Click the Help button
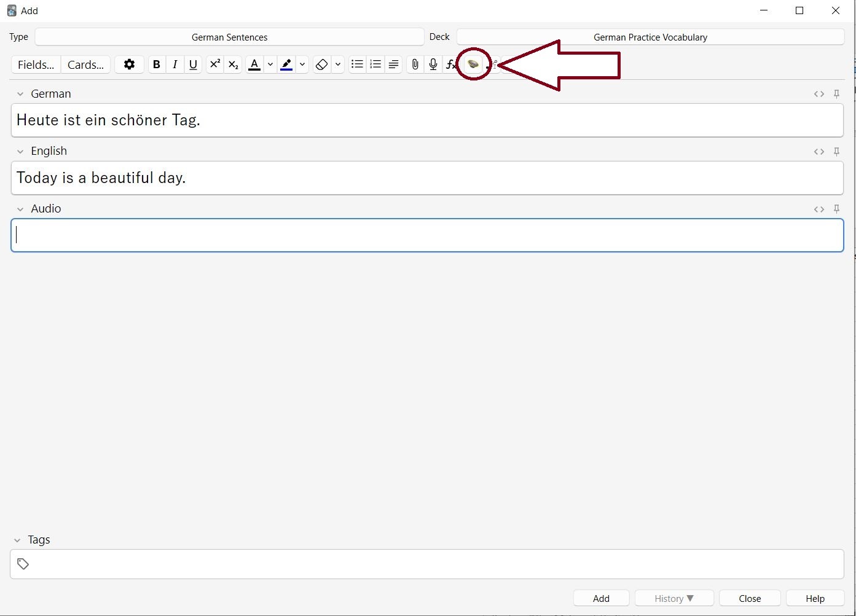Image resolution: width=856 pixels, height=616 pixels. [815, 598]
